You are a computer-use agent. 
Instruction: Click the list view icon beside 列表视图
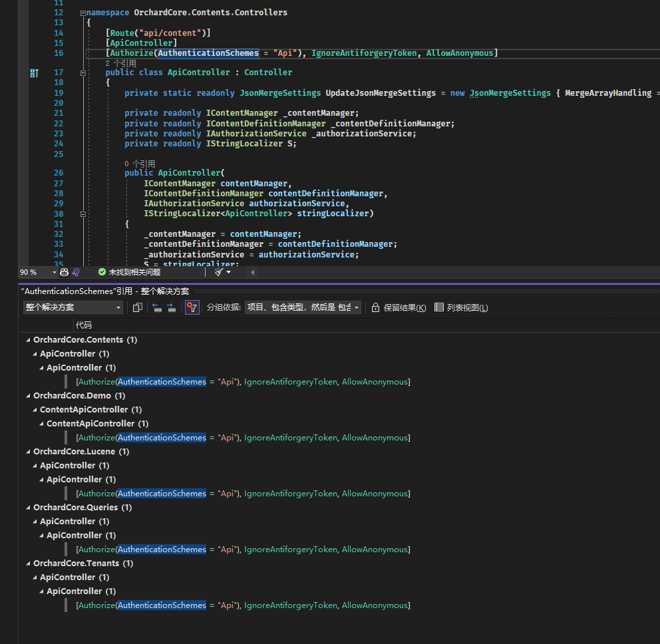(439, 307)
